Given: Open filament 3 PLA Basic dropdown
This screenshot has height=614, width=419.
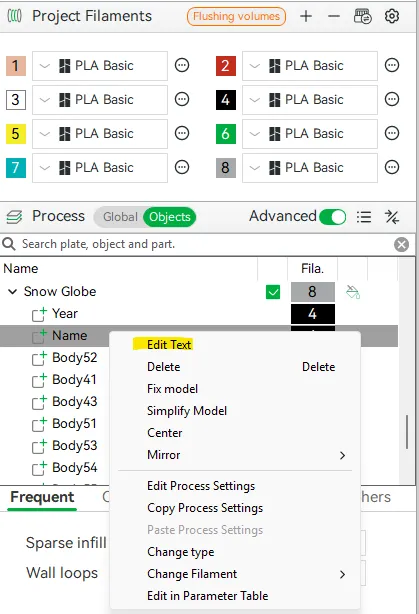Looking at the screenshot, I should (100, 99).
